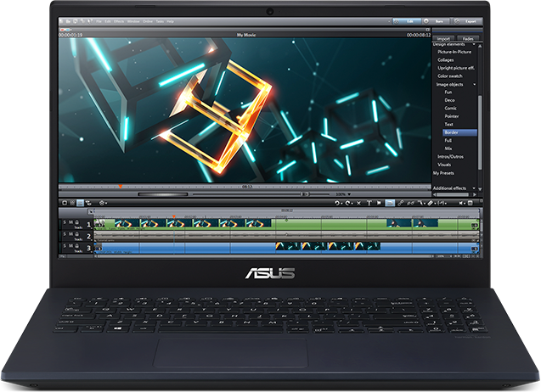Solo track 2 with the S toggle
Image resolution: width=541 pixels, height=392 pixels.
65,234
